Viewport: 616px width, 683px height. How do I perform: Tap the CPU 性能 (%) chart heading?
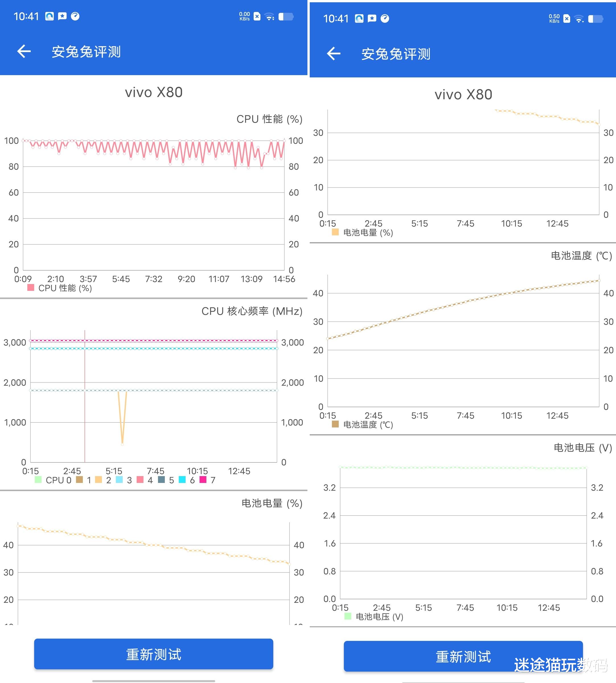point(269,119)
